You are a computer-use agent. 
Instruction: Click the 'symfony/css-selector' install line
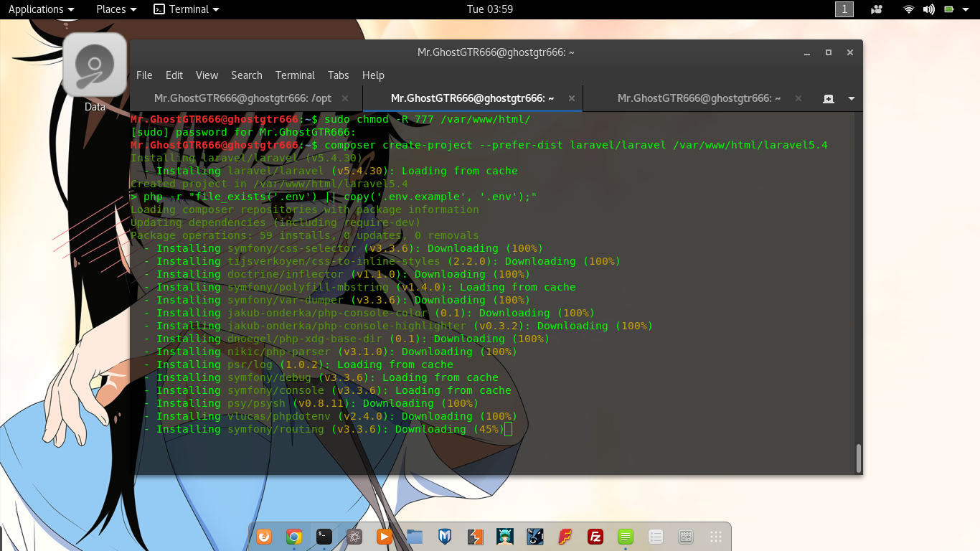[x=344, y=248]
